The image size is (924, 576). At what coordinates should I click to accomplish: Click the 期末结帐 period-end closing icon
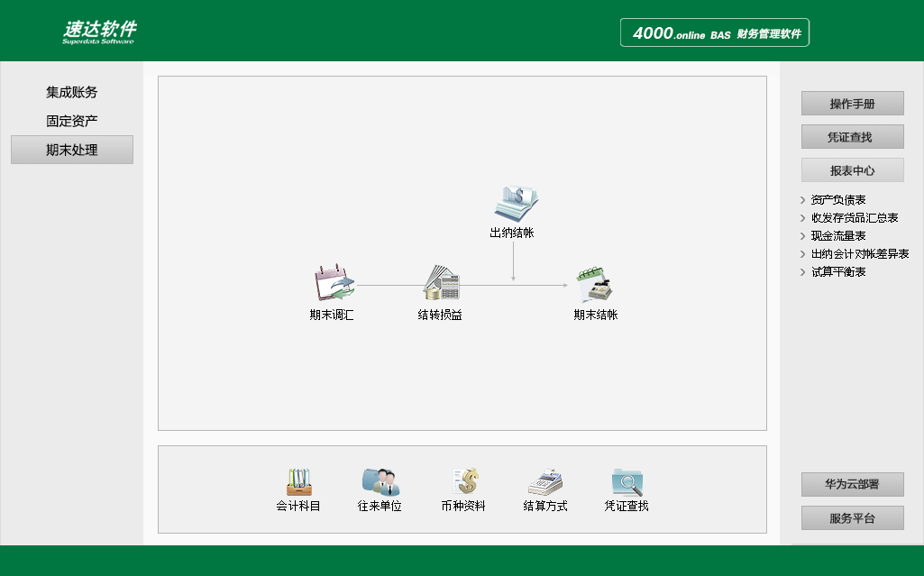click(596, 286)
